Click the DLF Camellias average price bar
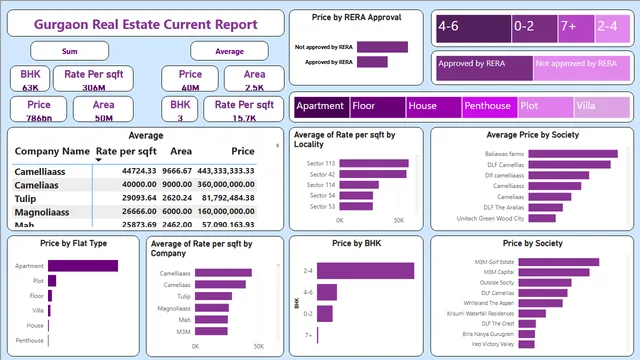Image resolution: width=640 pixels, height=360 pixels. 569,165
